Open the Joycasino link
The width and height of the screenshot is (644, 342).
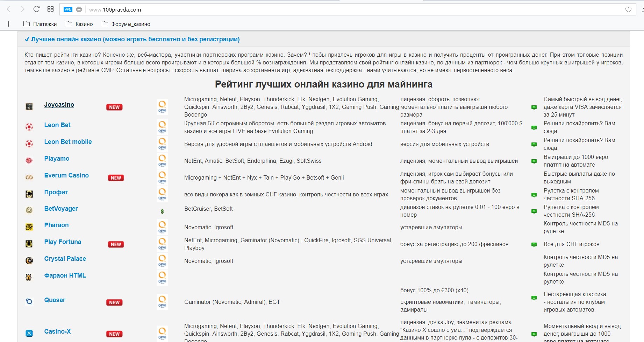coord(59,105)
